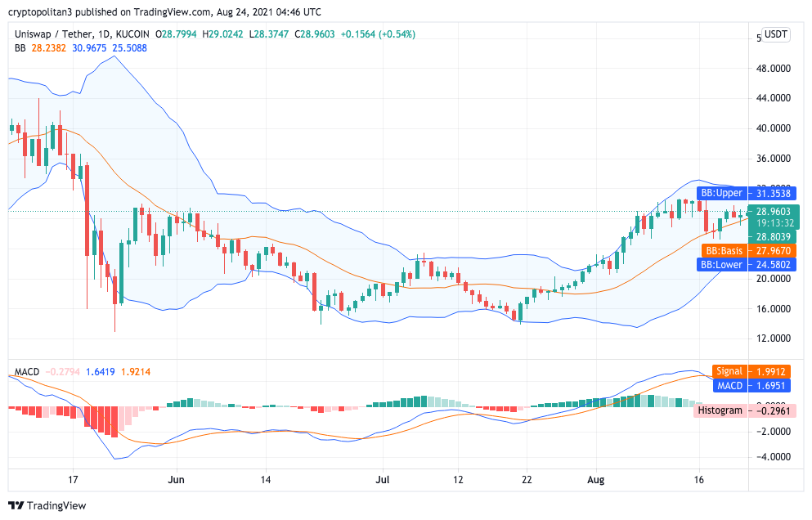The image size is (812, 520).
Task: Click the Jun date label on time axis
Action: [176, 480]
